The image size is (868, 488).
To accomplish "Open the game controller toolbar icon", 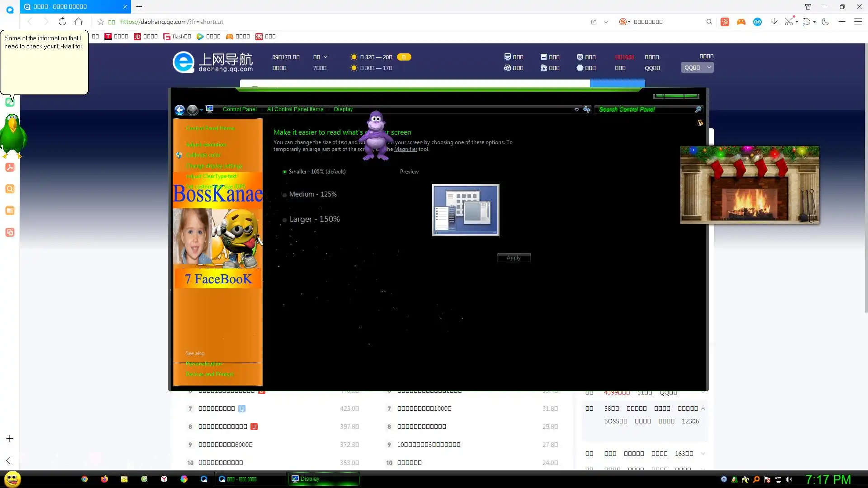I will point(741,22).
